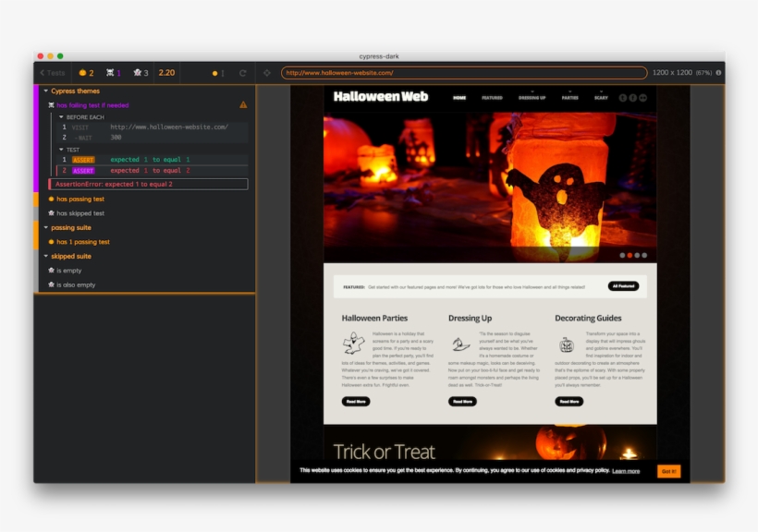The height and width of the screenshot is (532, 758).
Task: Select the second (orange) carousel slide dot
Action: (630, 255)
